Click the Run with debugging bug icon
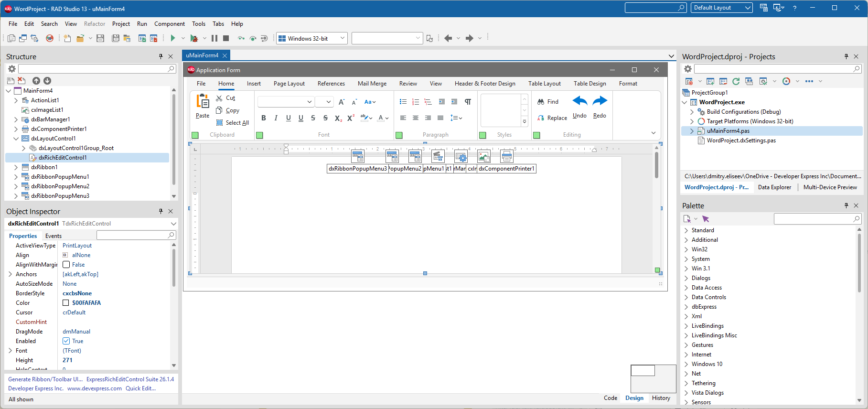 194,38
